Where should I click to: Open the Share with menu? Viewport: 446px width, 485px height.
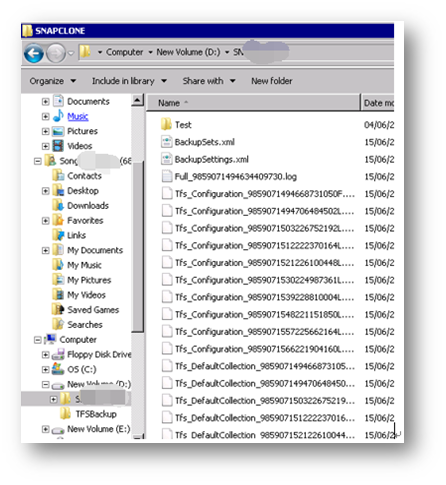[209, 81]
